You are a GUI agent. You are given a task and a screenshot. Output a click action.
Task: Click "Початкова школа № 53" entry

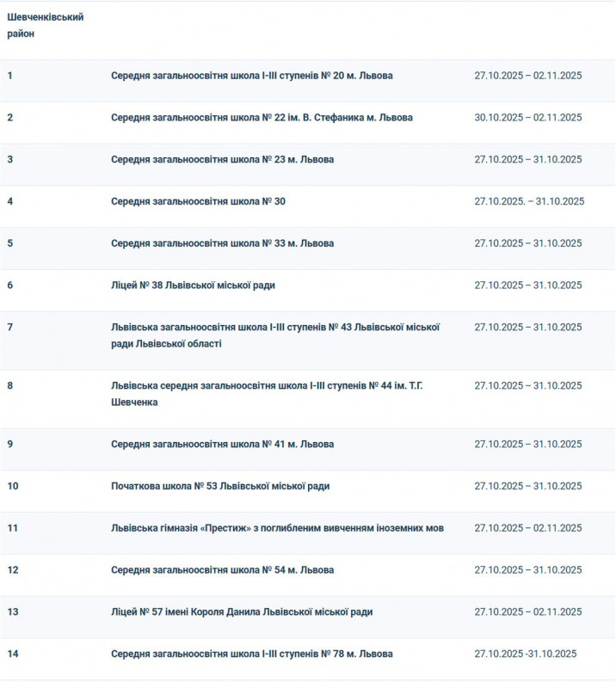[220, 487]
